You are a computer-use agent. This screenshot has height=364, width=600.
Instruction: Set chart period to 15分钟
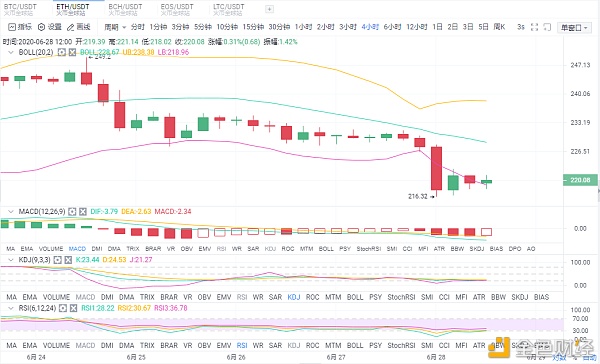tap(253, 27)
